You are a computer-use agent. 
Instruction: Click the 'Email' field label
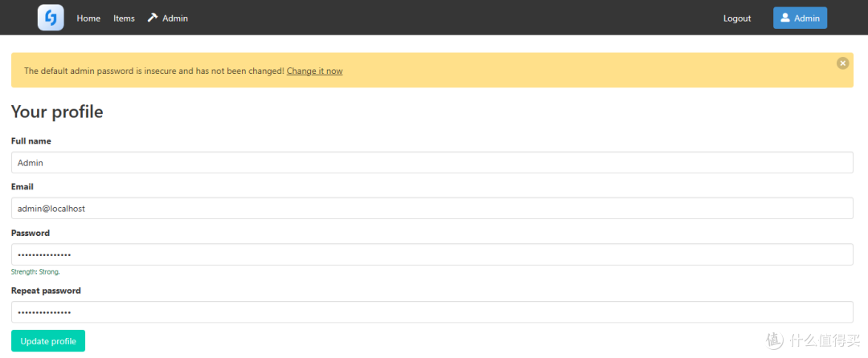pyautogui.click(x=23, y=187)
